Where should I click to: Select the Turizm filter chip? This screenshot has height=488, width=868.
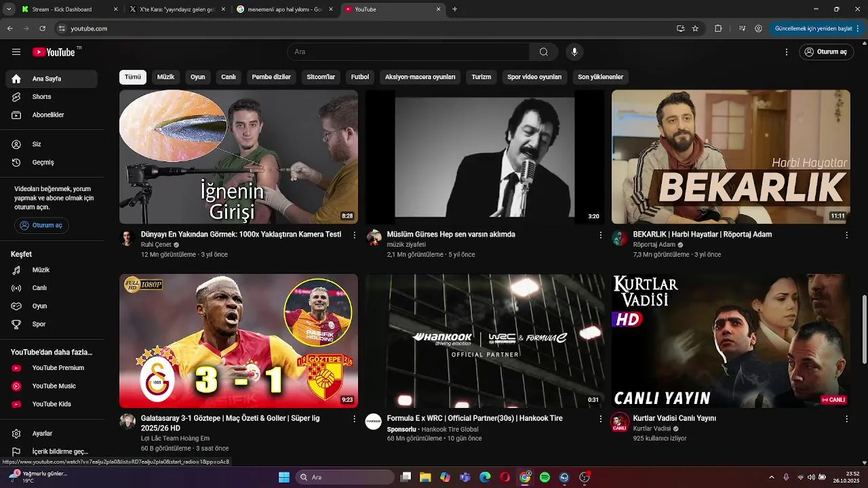point(481,77)
